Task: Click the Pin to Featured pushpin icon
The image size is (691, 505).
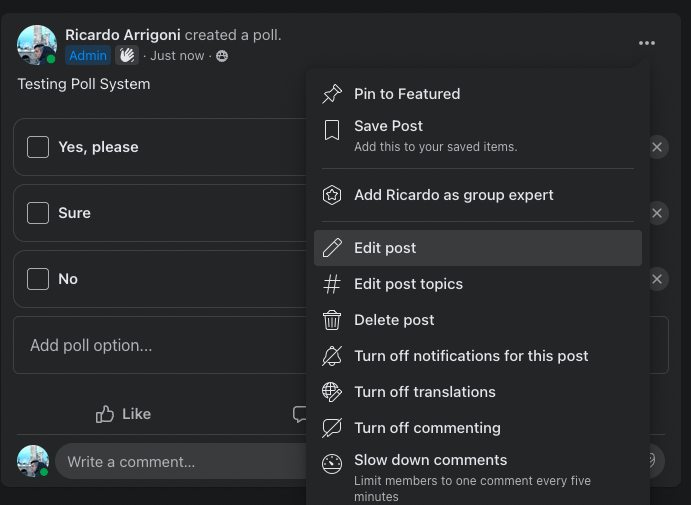Action: tap(332, 94)
